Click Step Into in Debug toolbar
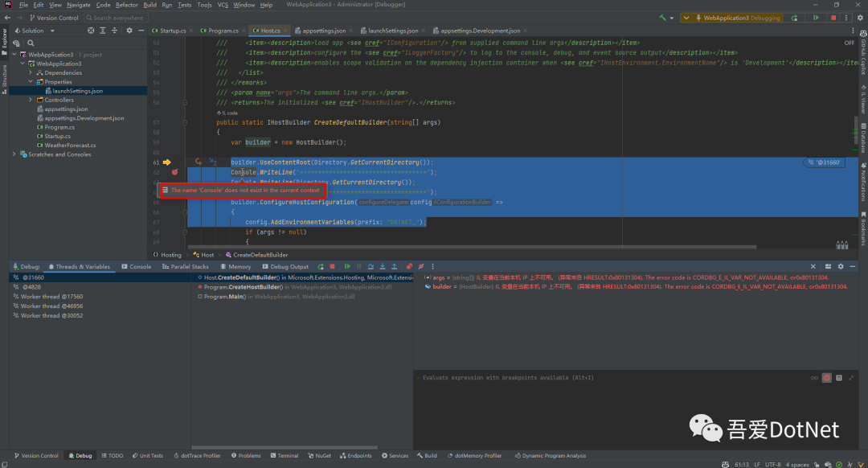This screenshot has width=868, height=468. 383,266
